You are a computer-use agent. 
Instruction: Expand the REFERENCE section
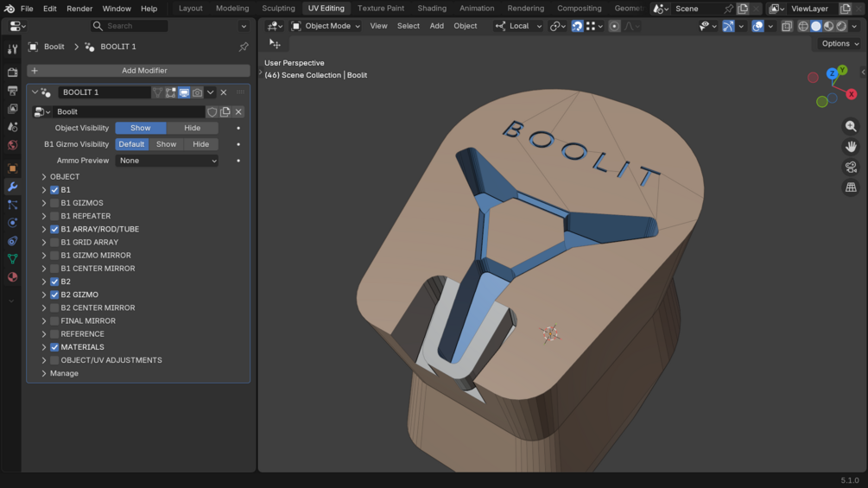tap(44, 334)
